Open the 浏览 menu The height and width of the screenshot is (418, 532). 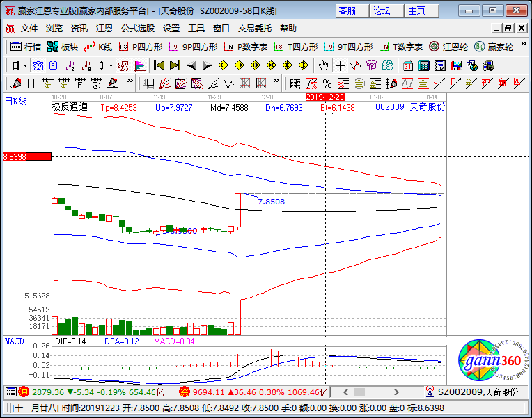pyautogui.click(x=54, y=28)
